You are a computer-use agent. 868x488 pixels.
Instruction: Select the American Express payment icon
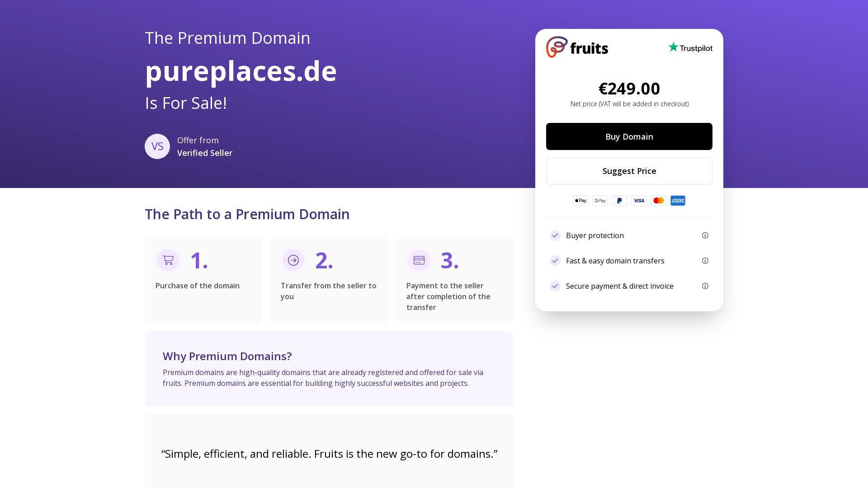[678, 201]
